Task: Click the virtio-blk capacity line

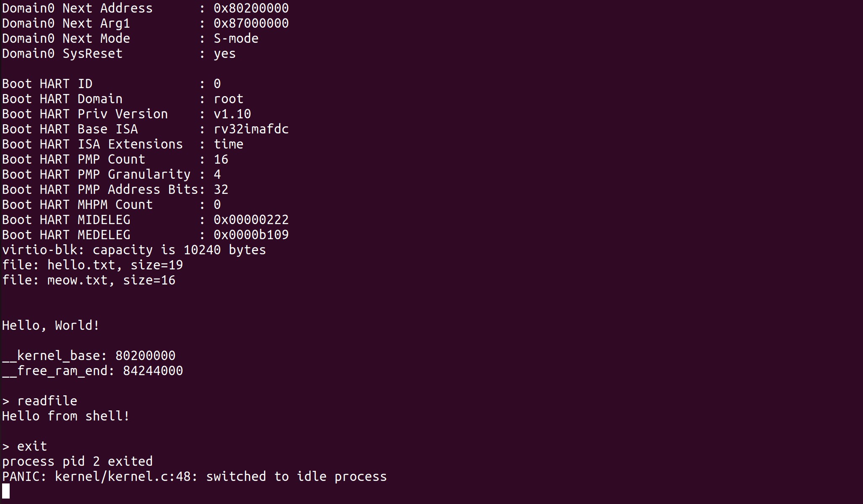Action: tap(134, 250)
